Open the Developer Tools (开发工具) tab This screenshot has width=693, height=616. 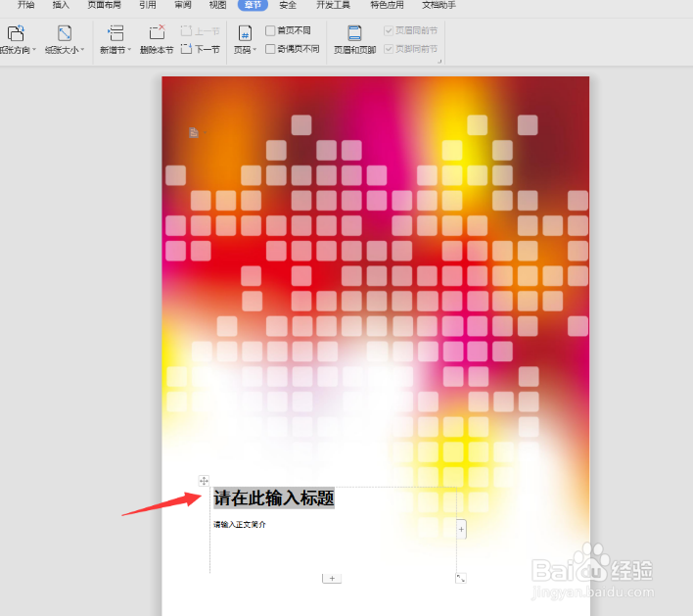(333, 5)
